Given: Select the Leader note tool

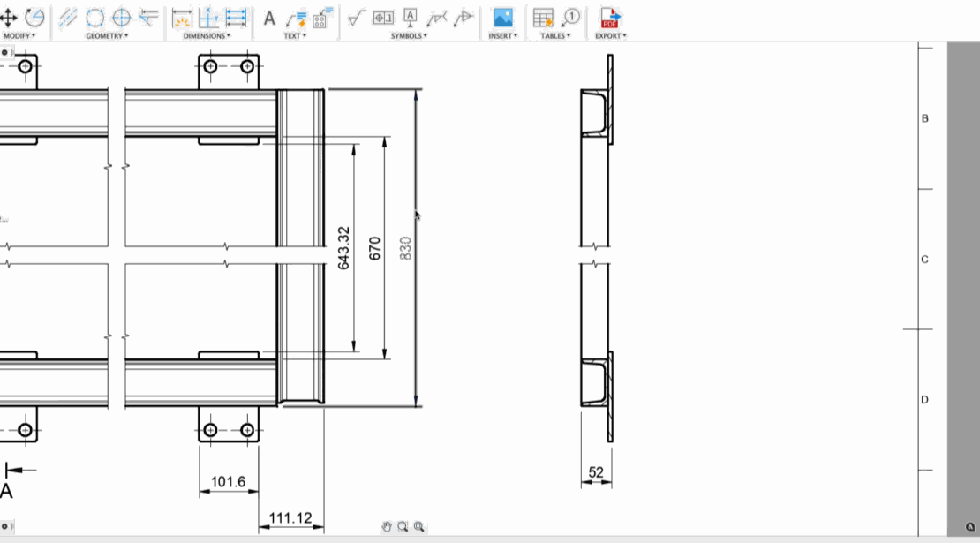Looking at the screenshot, I should pyautogui.click(x=296, y=19).
